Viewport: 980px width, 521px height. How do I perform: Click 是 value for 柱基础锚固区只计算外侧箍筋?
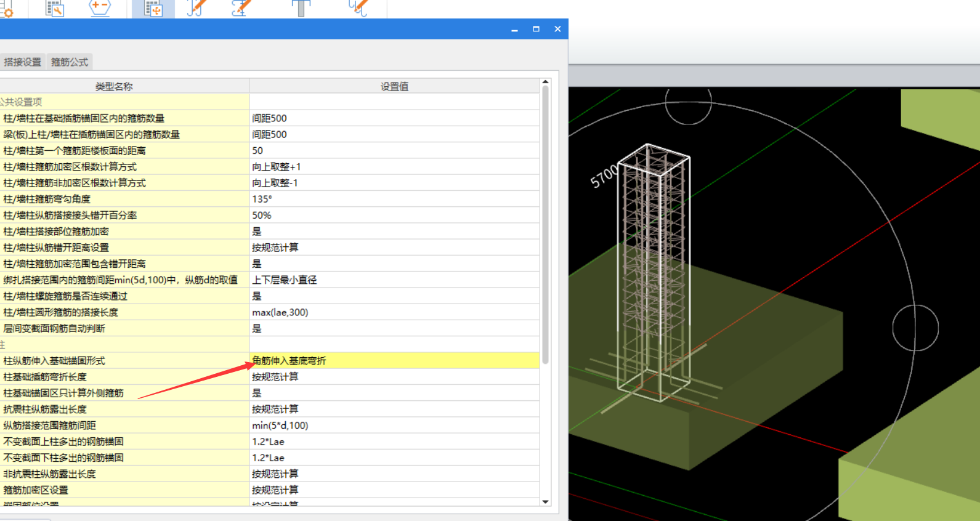point(394,393)
